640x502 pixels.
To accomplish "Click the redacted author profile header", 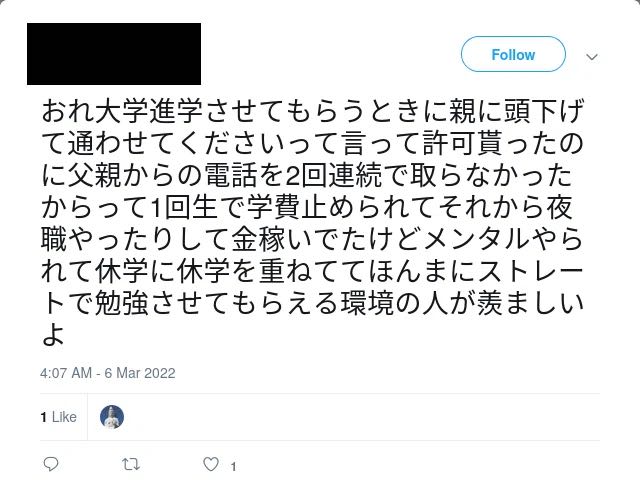I will click(x=113, y=53).
